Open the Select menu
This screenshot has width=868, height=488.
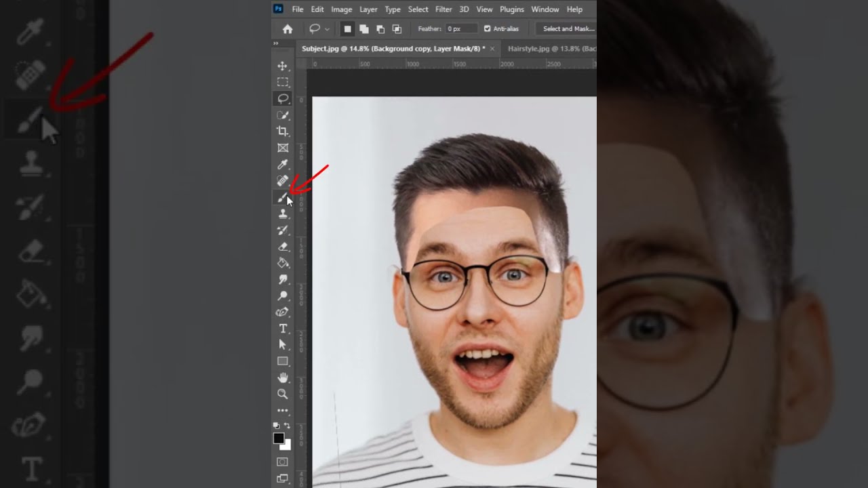coord(418,9)
